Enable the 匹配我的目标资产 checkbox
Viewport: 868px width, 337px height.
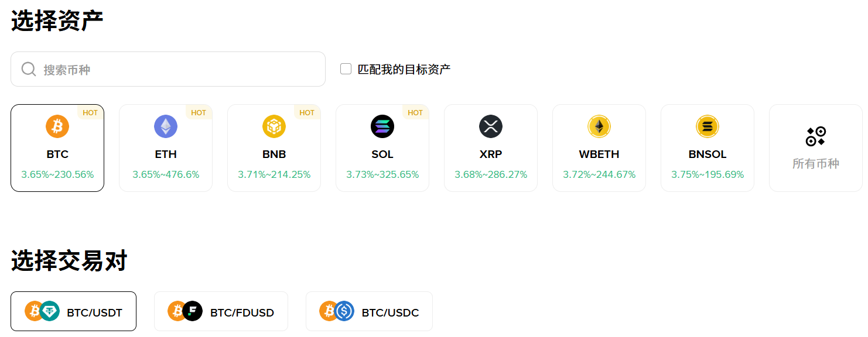346,69
